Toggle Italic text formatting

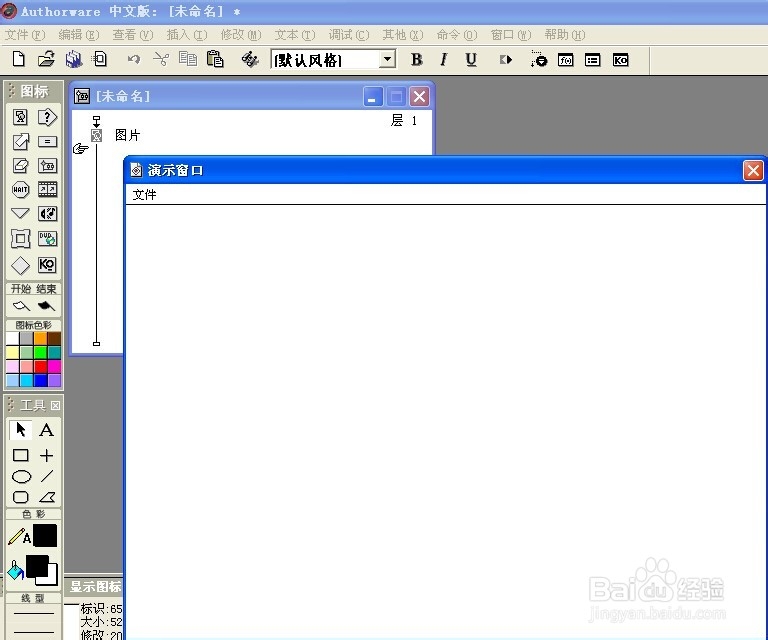(444, 60)
